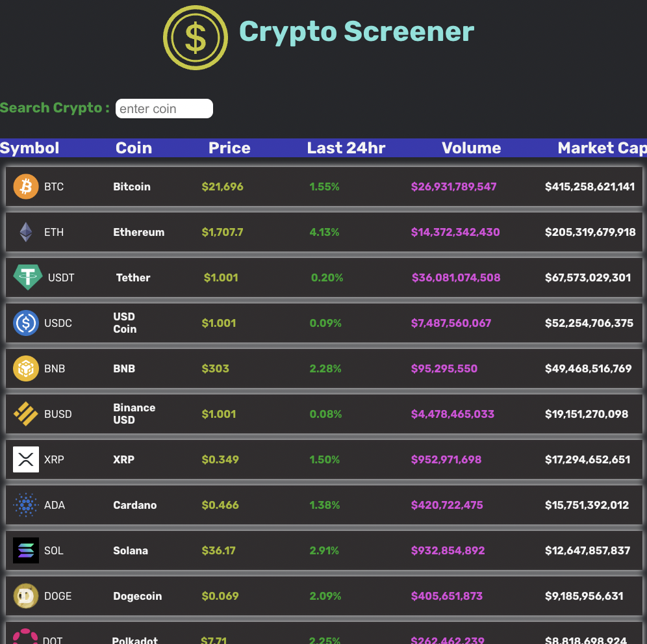Click the Last 24hr column header
Viewport: 647px width, 644px height.
click(x=346, y=148)
